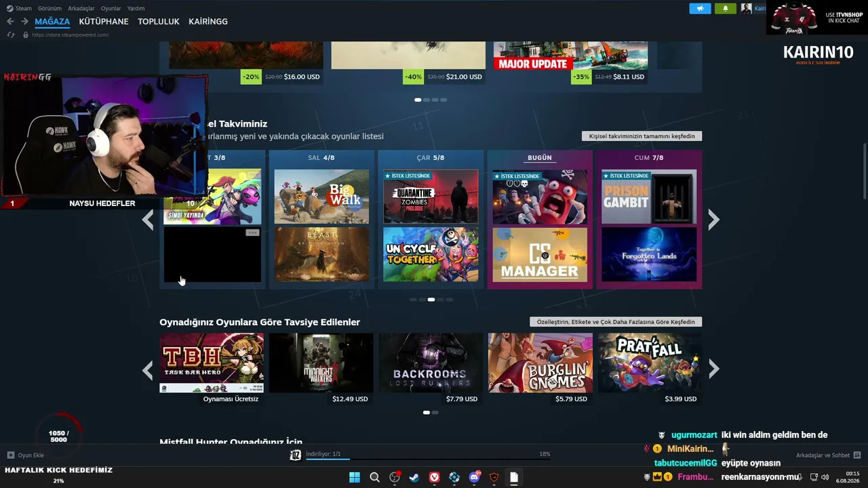The width and height of the screenshot is (868, 488).
Task: Open the Unicycle Together game thumbnail
Action: (431, 254)
